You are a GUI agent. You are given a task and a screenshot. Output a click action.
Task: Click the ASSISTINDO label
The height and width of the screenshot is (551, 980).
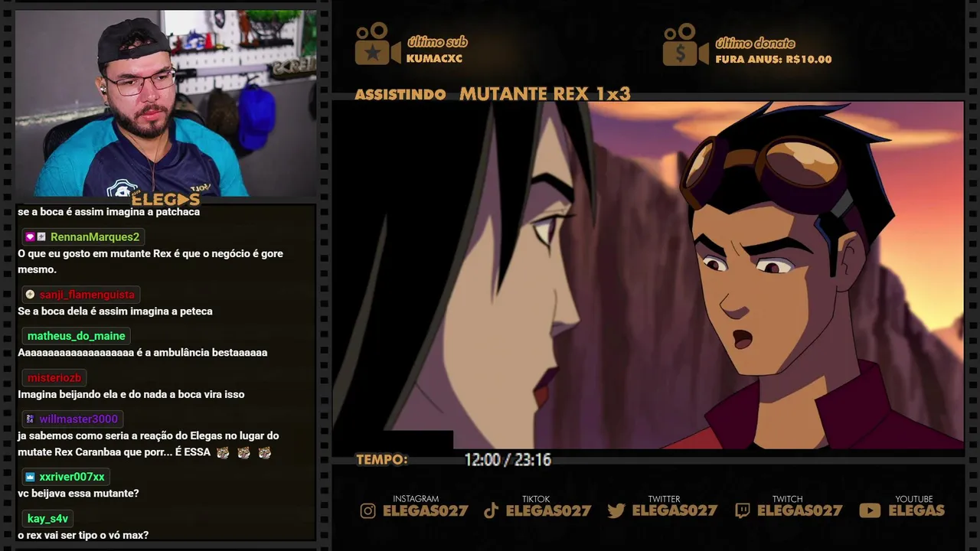[400, 95]
